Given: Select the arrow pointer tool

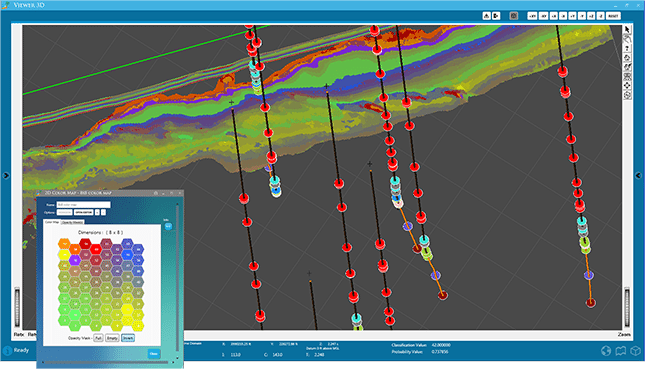Looking at the screenshot, I should click(x=627, y=30).
